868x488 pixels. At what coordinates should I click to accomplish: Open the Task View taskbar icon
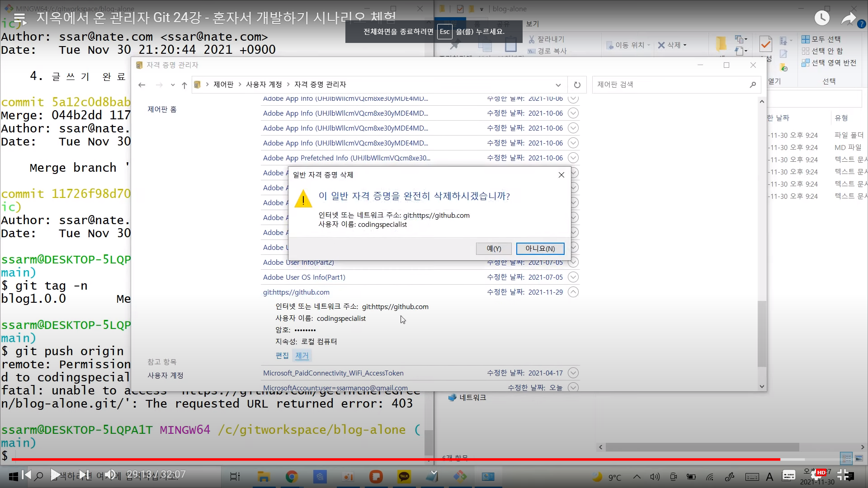(x=235, y=476)
